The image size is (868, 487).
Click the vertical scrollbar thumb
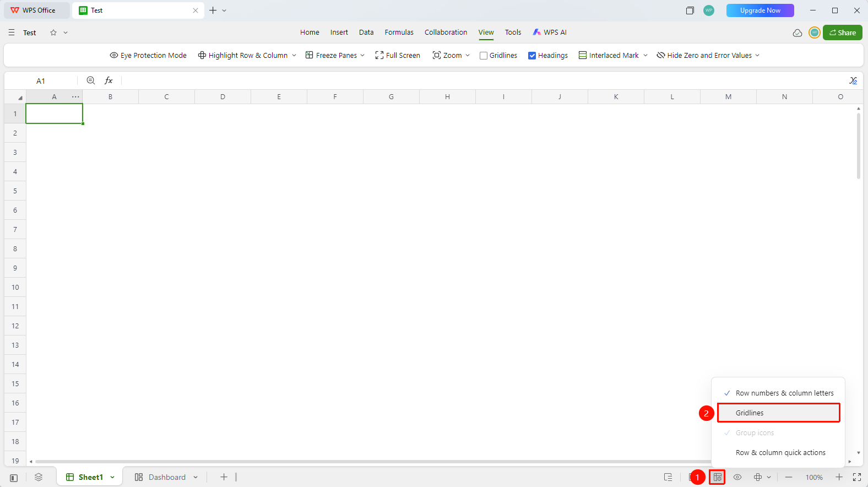tap(858, 146)
